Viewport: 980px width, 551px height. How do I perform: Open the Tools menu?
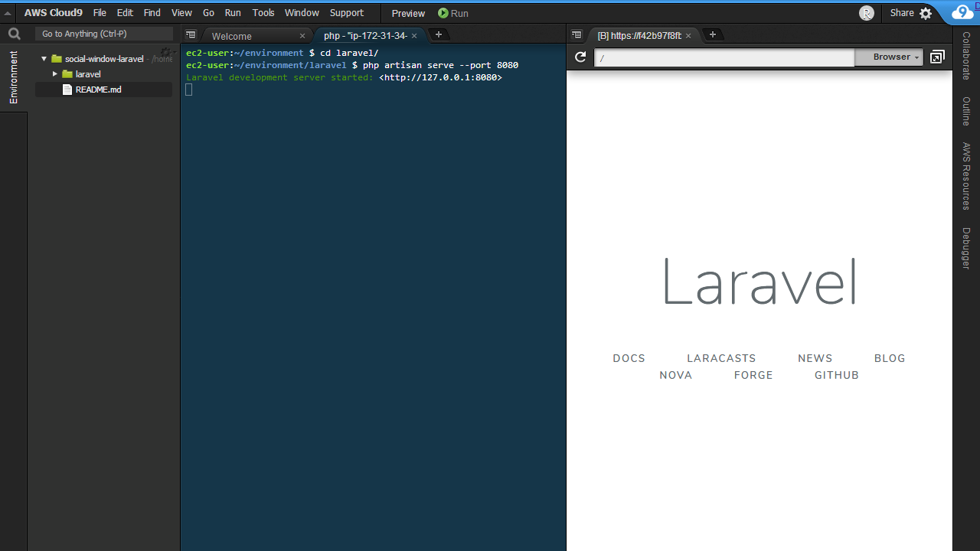point(263,13)
